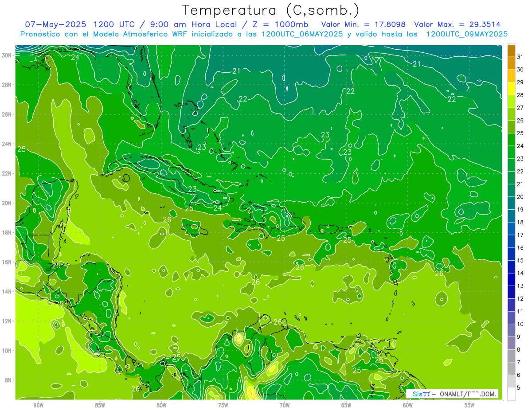Click the longitude label '60W'

coord(408,405)
